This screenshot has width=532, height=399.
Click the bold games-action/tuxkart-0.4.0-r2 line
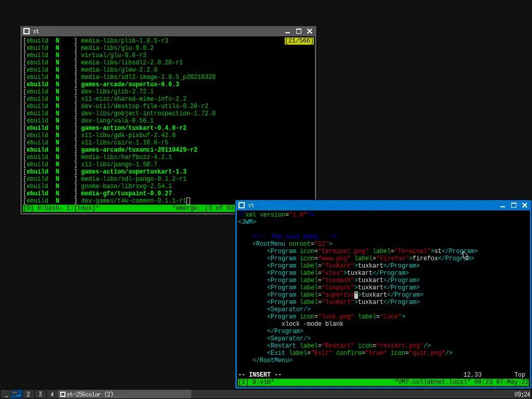coord(134,128)
